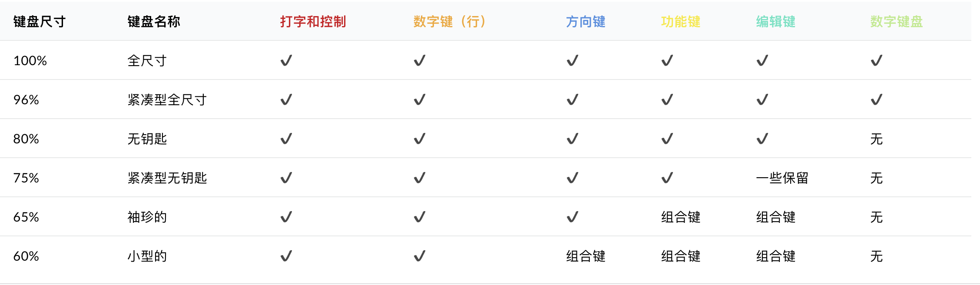Click the checkmark for 100% 数字键盘
Screen dimensions: 980x285
click(x=876, y=60)
